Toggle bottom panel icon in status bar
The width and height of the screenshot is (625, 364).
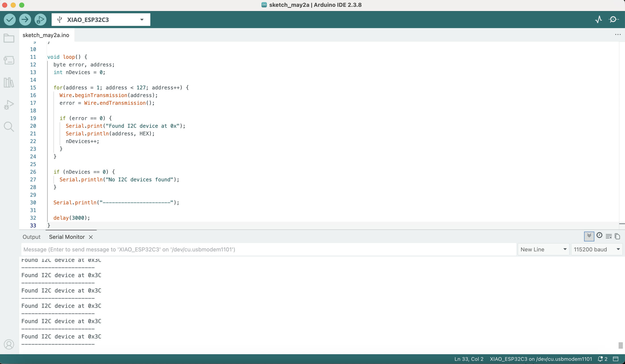616,359
